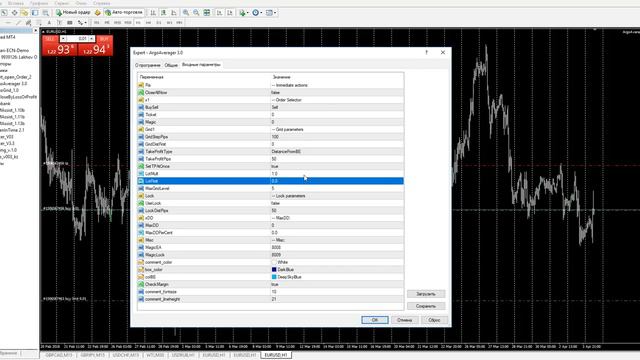The width and height of the screenshot is (640, 360).
Task: Click the Strategy Tester magnifier icon
Action: 46,13
